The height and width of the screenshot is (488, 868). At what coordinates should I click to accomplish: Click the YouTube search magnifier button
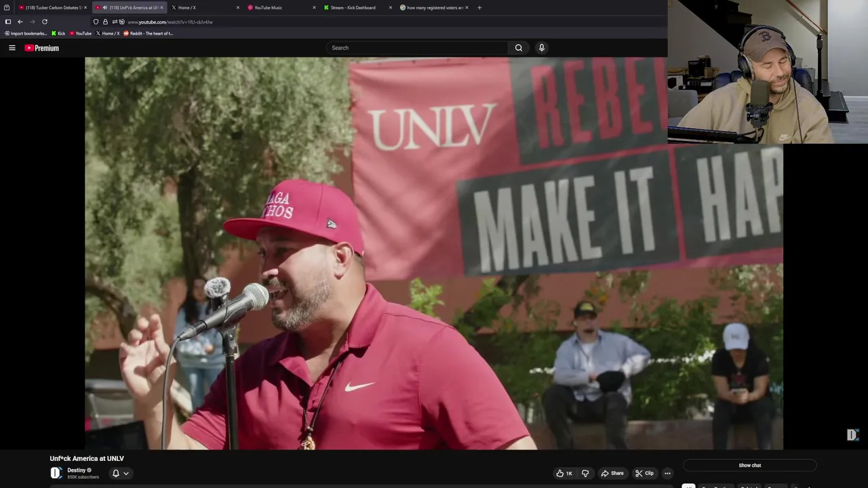(x=519, y=48)
